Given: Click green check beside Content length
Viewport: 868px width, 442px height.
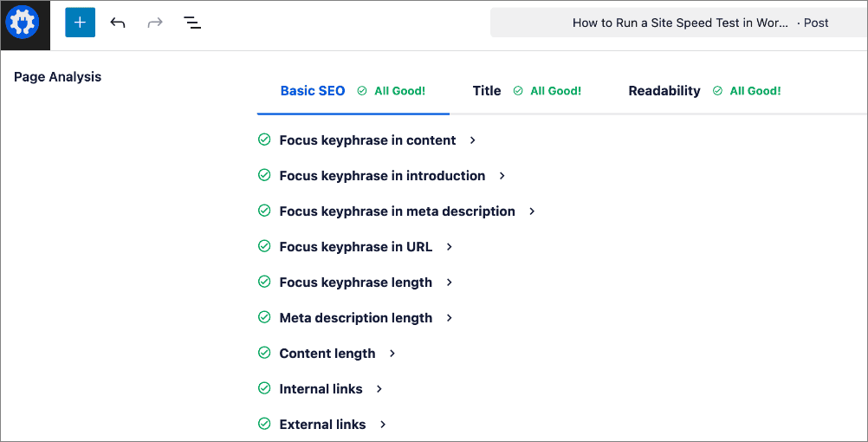Looking at the screenshot, I should 264,352.
